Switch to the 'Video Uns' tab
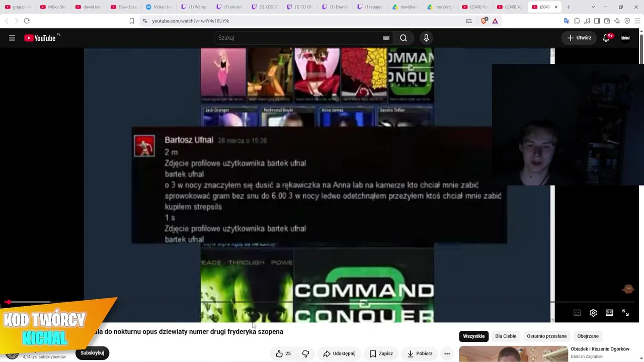 point(159,7)
